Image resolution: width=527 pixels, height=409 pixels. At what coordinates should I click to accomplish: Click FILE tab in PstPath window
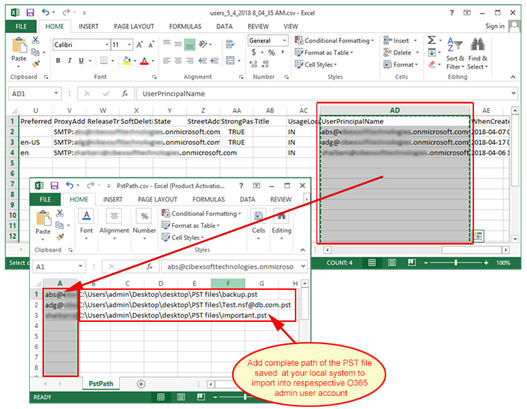(45, 199)
